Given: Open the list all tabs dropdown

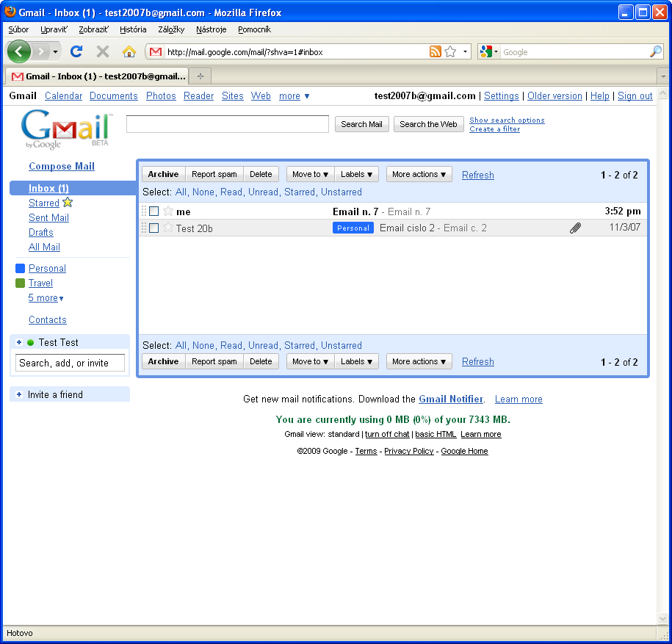Looking at the screenshot, I should coord(663,76).
